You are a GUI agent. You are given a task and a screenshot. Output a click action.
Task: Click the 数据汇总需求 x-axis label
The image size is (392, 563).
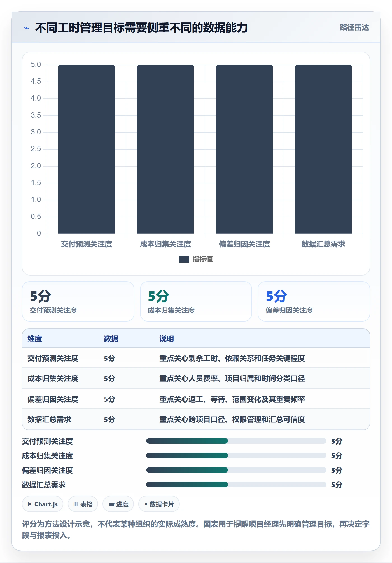pyautogui.click(x=323, y=244)
